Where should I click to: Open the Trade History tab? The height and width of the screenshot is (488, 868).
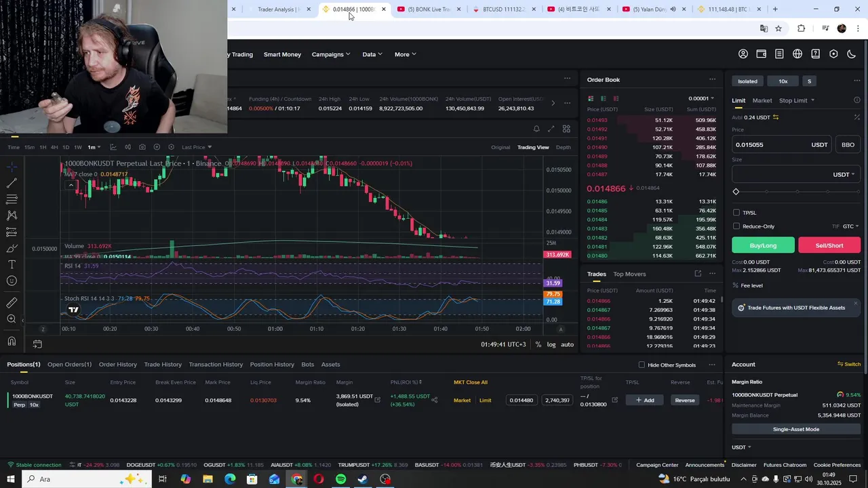click(x=163, y=365)
